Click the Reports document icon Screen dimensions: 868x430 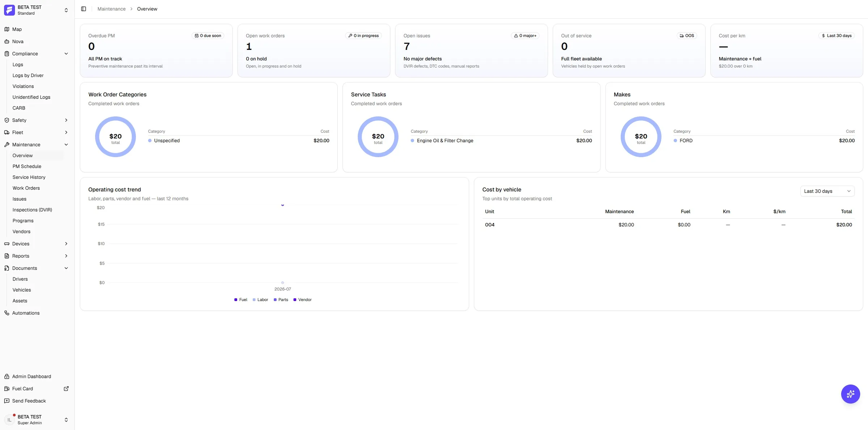coord(7,256)
